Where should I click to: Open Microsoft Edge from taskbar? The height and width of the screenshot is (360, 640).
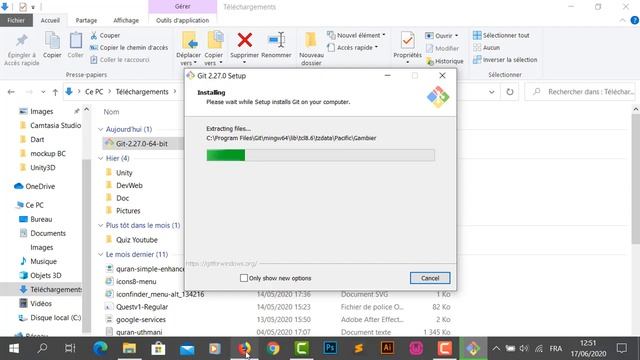pyautogui.click(x=100, y=348)
